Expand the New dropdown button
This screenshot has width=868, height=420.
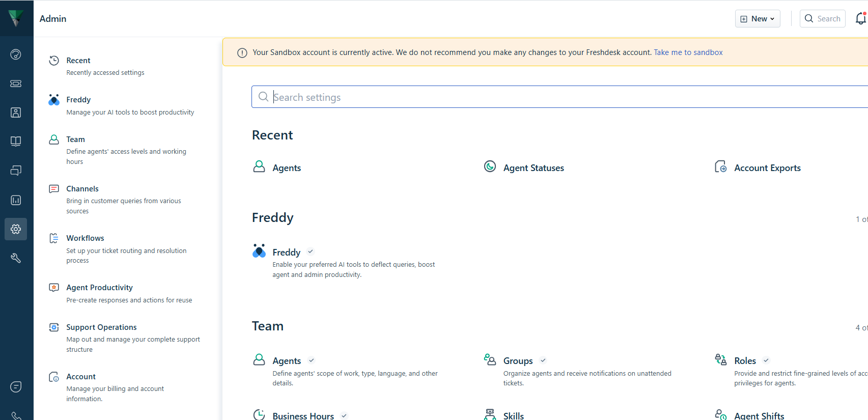click(758, 19)
